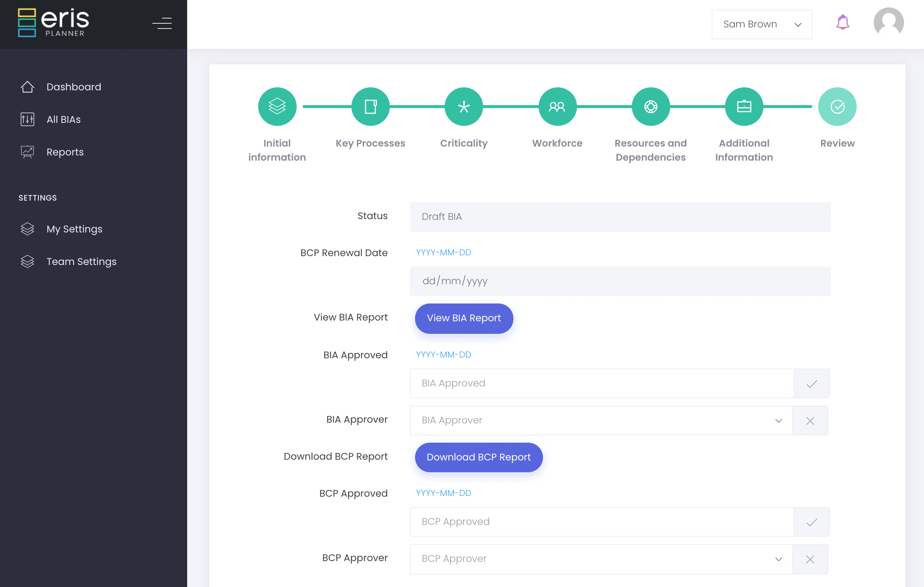The image size is (924, 587).
Task: Expand the BCP Approver dropdown
Action: (x=778, y=559)
